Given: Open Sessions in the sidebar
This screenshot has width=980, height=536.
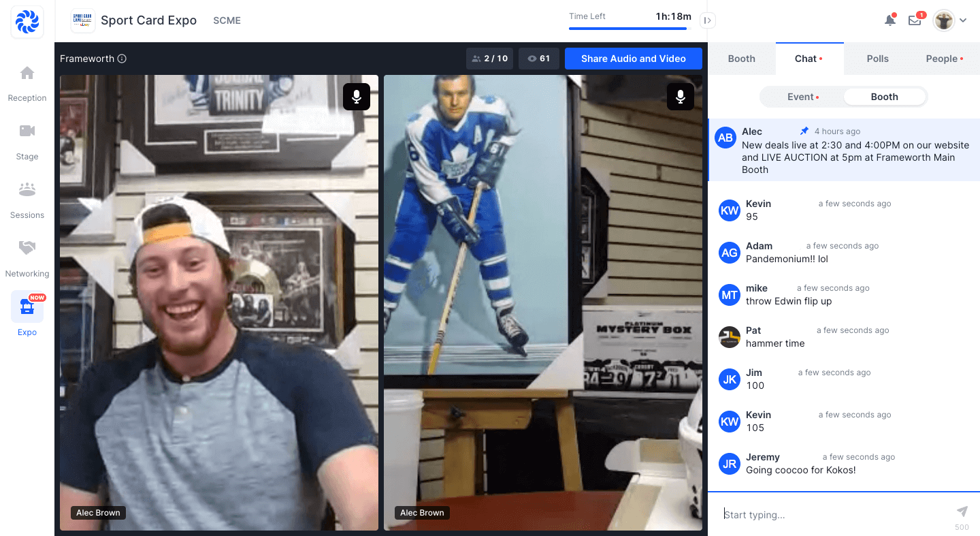Looking at the screenshot, I should click(27, 190).
